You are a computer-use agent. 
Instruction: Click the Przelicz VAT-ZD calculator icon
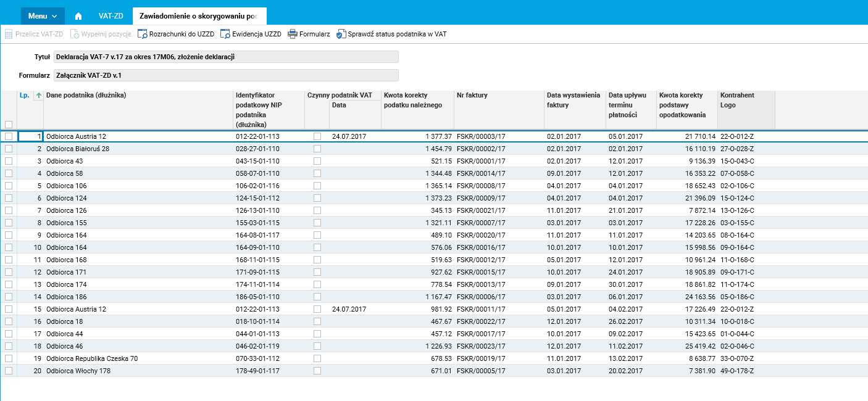pos(9,35)
